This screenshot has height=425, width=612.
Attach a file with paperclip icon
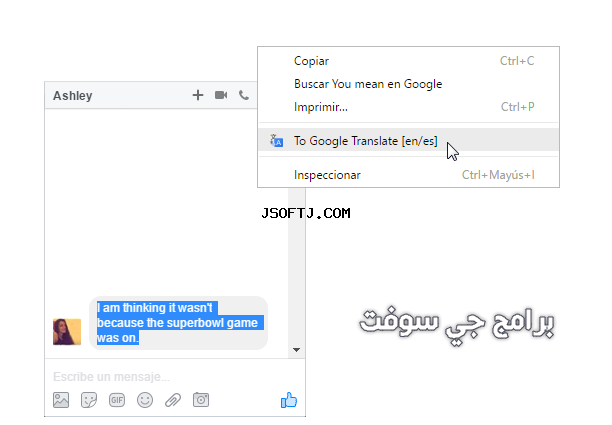[x=173, y=400]
